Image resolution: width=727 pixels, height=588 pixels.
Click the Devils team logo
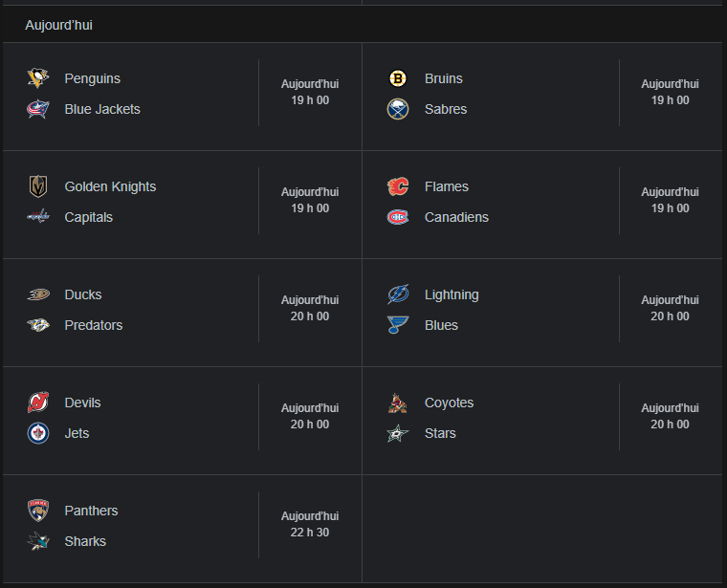38,403
